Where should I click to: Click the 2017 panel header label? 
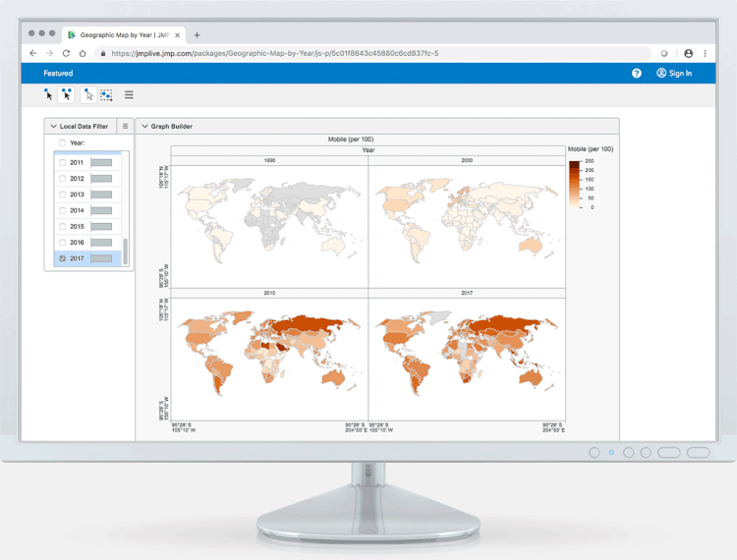pos(467,293)
